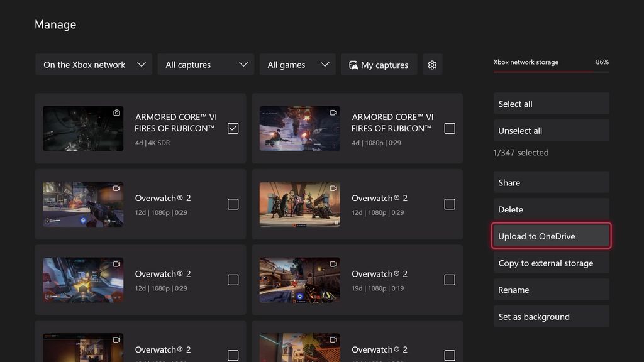Click the video icon on the Armored Core VI clip
644x362 pixels.
coord(335,112)
